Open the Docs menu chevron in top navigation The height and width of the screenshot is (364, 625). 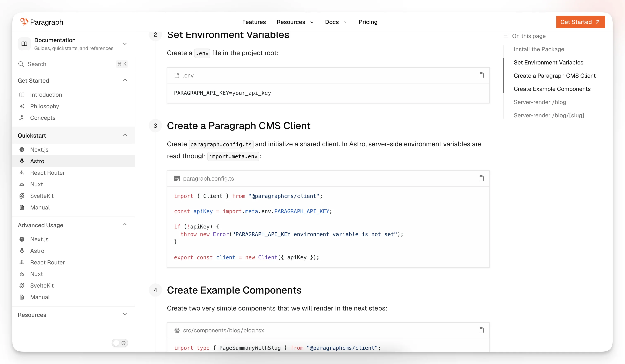point(346,22)
